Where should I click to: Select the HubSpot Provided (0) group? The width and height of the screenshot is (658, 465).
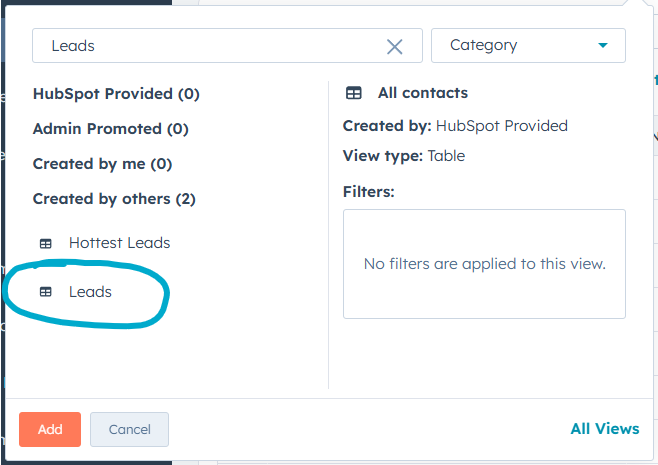click(116, 94)
